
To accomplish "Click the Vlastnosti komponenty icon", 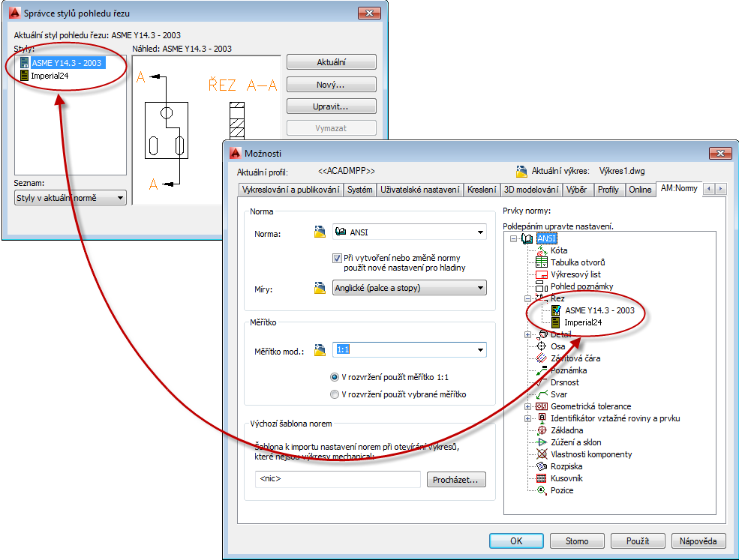I will [542, 454].
